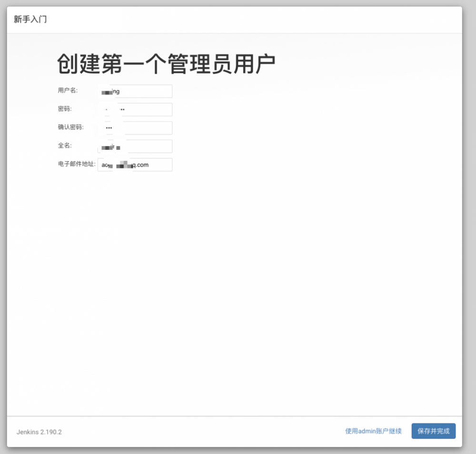The height and width of the screenshot is (454, 476).
Task: Follow the continue-as-admin link to skip setup
Action: pos(373,431)
